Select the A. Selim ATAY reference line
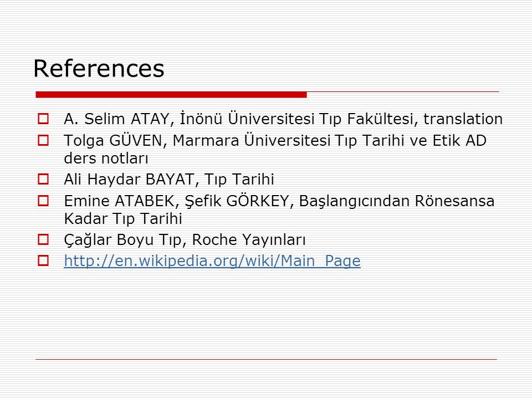The image size is (532, 399). (283, 119)
